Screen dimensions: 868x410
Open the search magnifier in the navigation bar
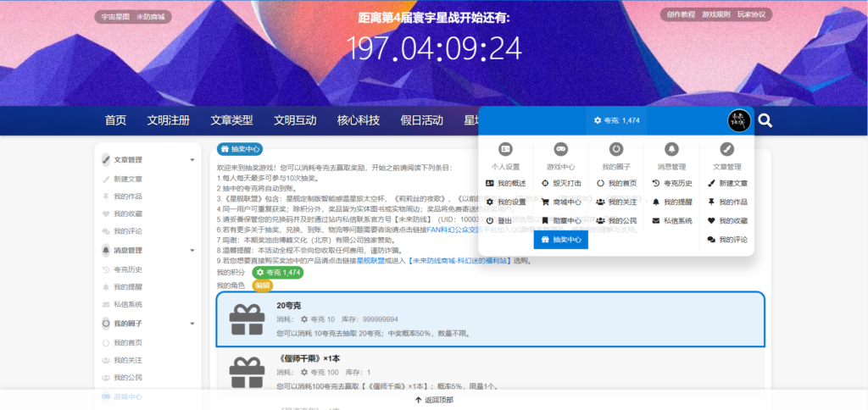[765, 120]
